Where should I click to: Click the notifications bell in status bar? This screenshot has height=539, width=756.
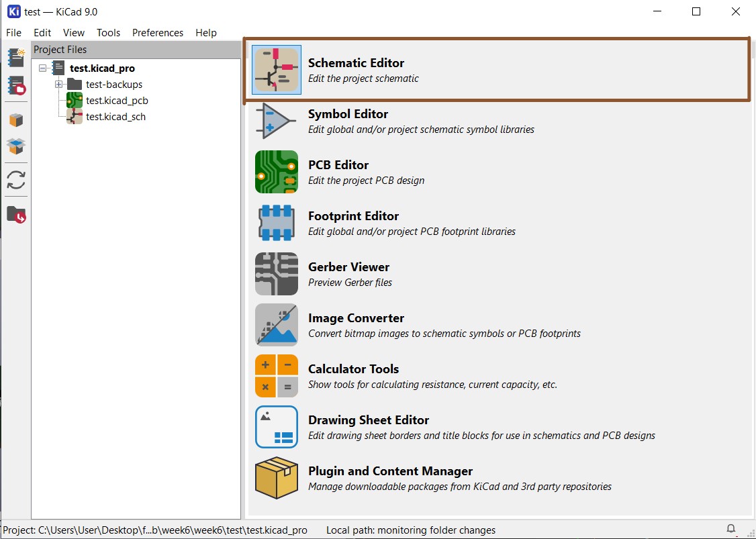pos(731,529)
